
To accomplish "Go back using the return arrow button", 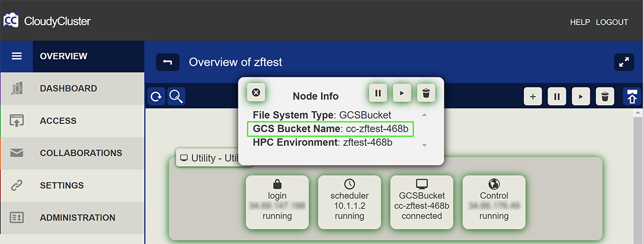I will tap(167, 62).
